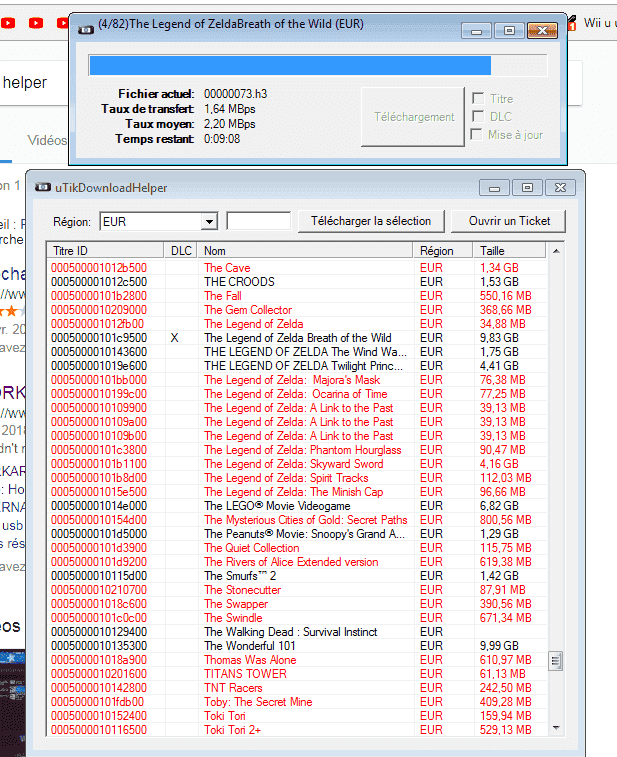Click title ID 00050000101c9500
617x757 pixels.
click(98, 337)
